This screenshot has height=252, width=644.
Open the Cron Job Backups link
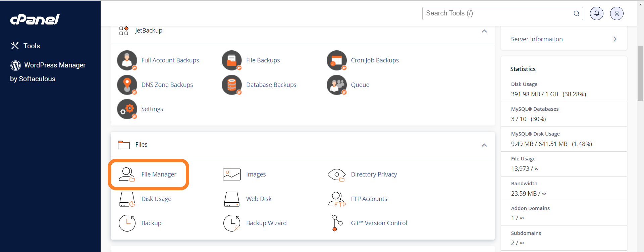tap(375, 60)
